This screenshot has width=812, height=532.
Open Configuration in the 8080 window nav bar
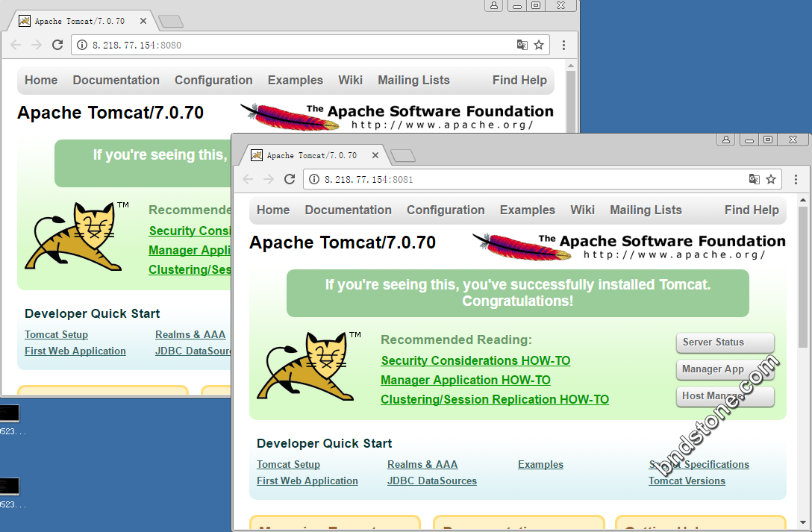coord(213,81)
